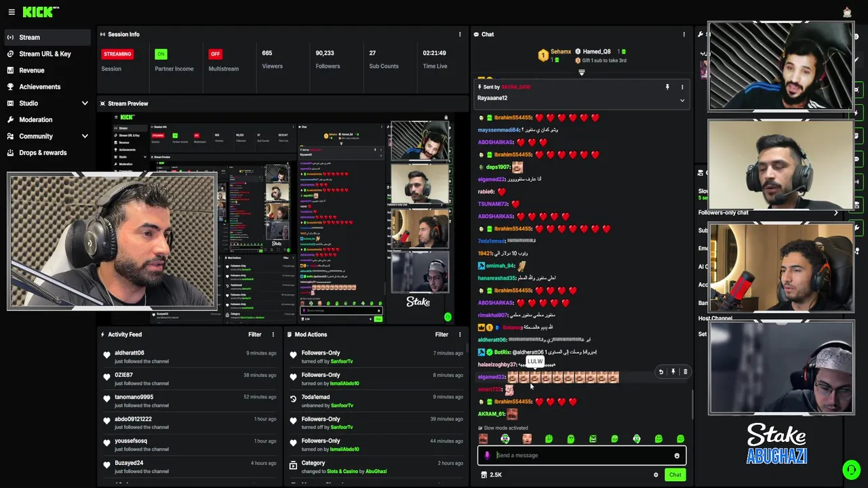Screen dimensions: 868x488
Task: Open AbuGhazi link in Category entry
Action: pyautogui.click(x=376, y=472)
